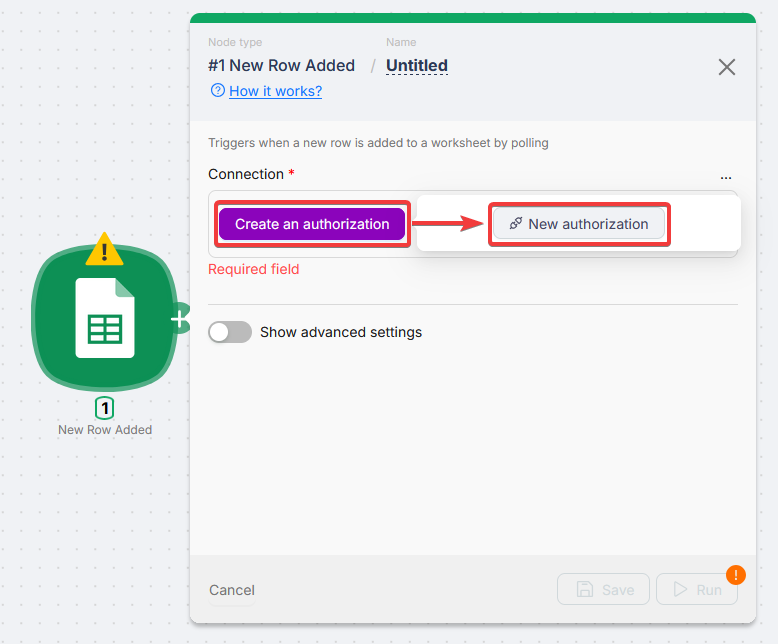The image size is (778, 644).
Task: Click the chain-link icon in New authorization
Action: tap(515, 224)
